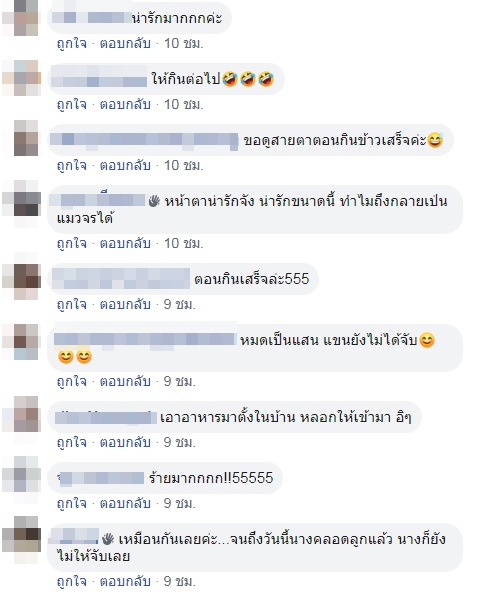Reply to the comment ร้ายมากกกก!!55555
Image resolution: width=495 pixels, height=599 pixels.
125,503
